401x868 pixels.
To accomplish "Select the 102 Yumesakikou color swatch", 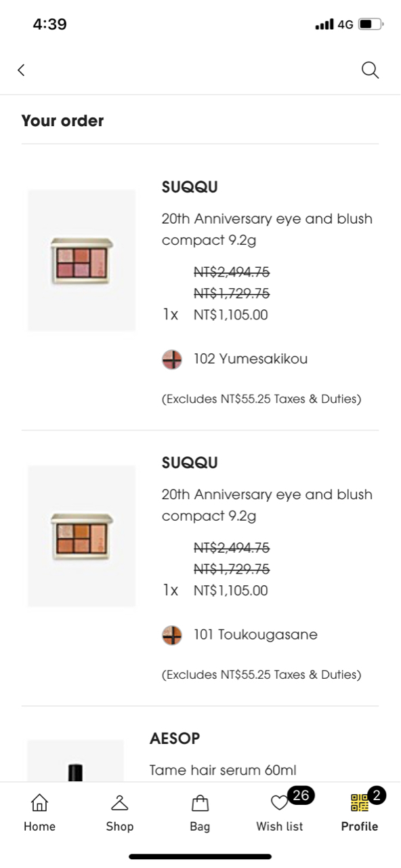I will [172, 359].
